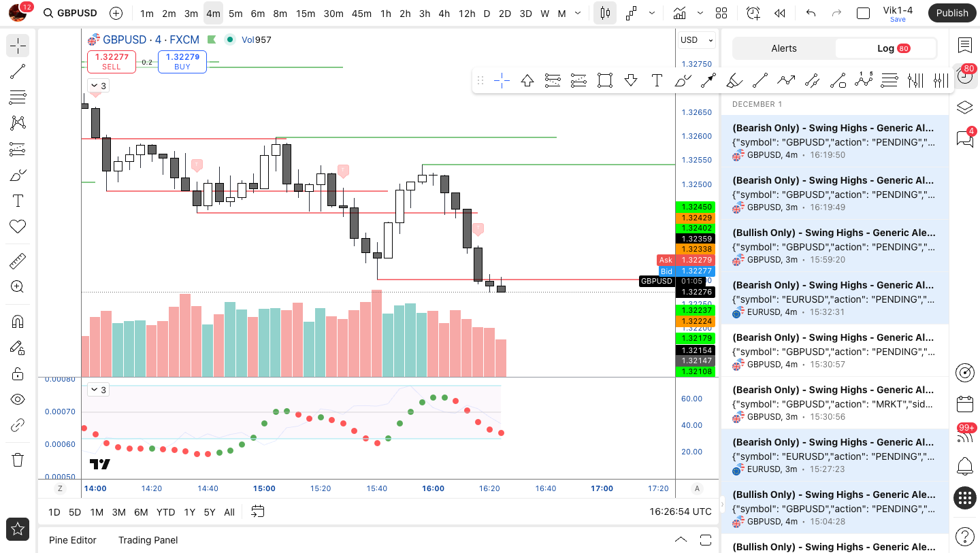Click the time zone Z button
Image resolution: width=980 pixels, height=553 pixels.
point(60,488)
